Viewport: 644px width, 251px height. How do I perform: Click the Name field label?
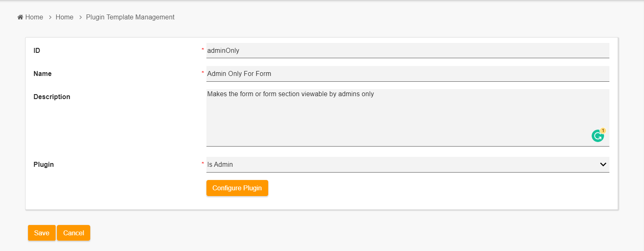click(x=42, y=73)
